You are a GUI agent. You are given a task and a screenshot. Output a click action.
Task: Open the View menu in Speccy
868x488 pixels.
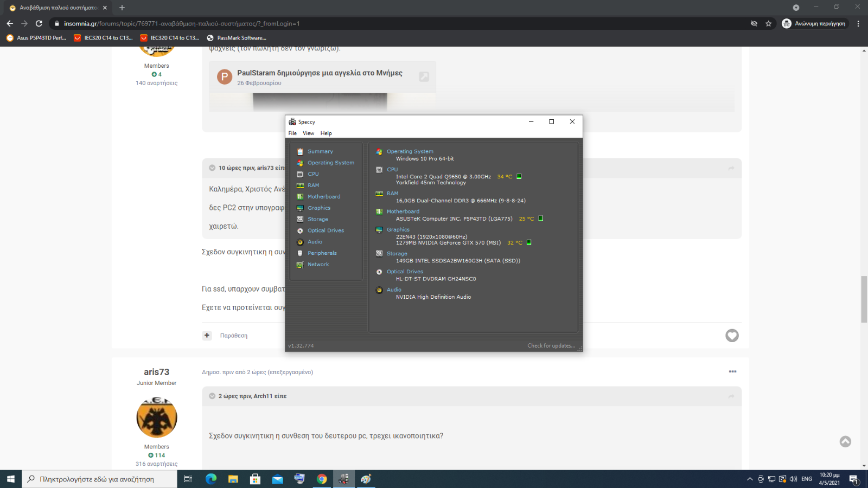tap(308, 133)
